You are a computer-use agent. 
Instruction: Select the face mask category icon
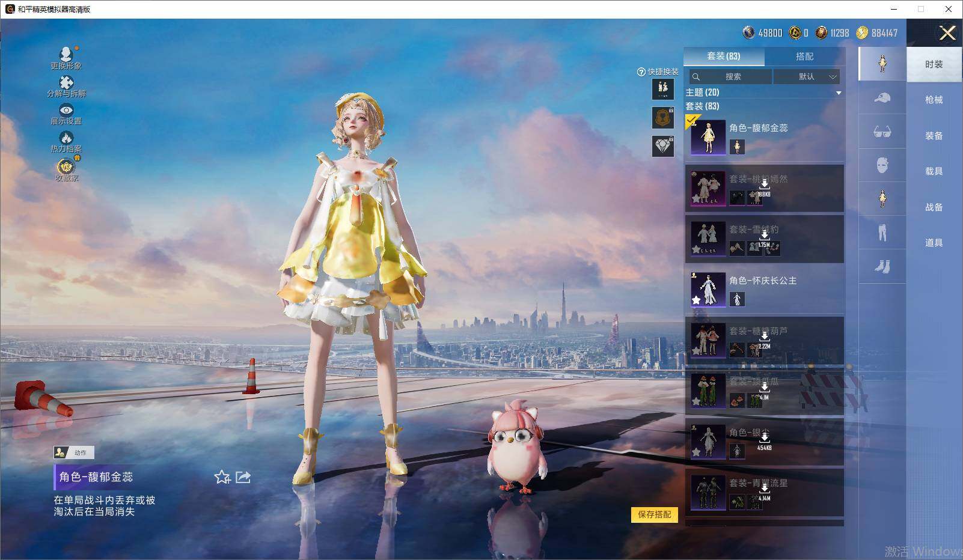tap(882, 165)
